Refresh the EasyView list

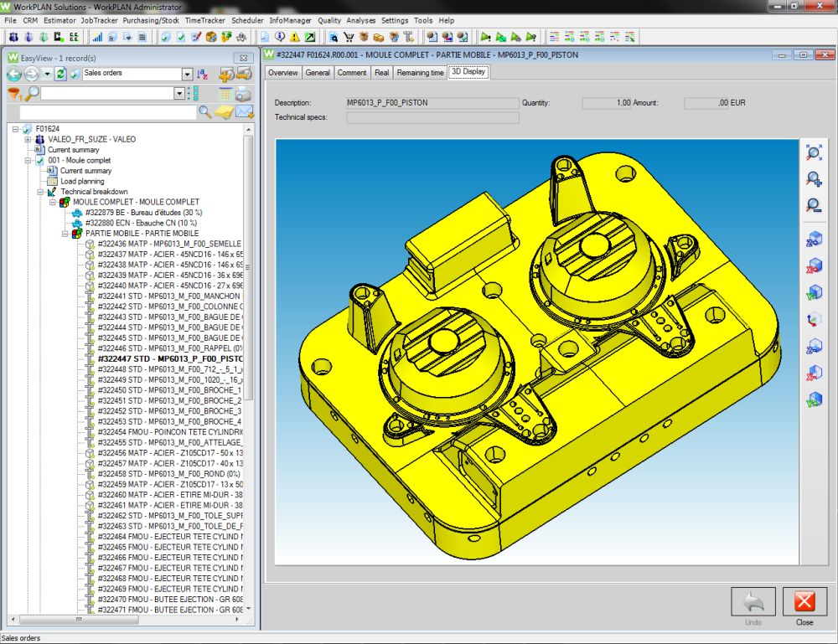pyautogui.click(x=60, y=74)
